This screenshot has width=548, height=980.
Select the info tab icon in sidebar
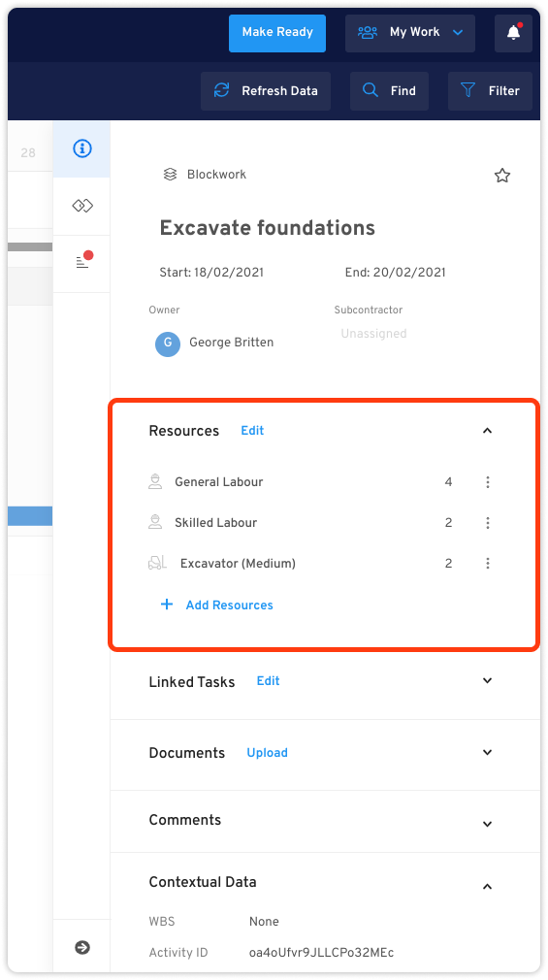(81, 148)
